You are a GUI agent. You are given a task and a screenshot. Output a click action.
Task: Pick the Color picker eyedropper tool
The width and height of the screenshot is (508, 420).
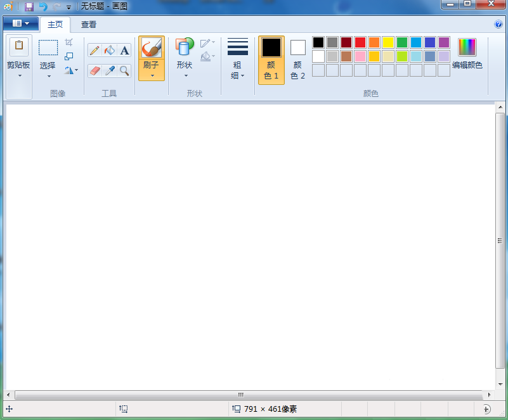tap(110, 70)
